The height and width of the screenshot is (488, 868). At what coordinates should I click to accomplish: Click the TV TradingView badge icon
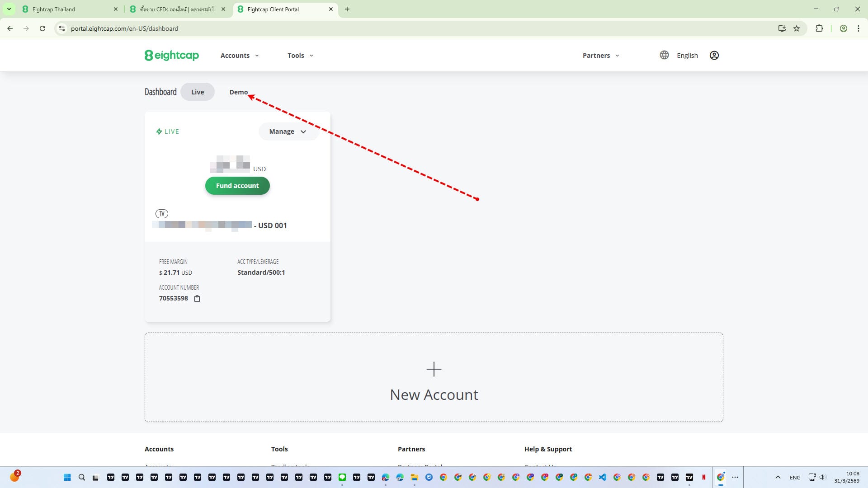click(161, 214)
